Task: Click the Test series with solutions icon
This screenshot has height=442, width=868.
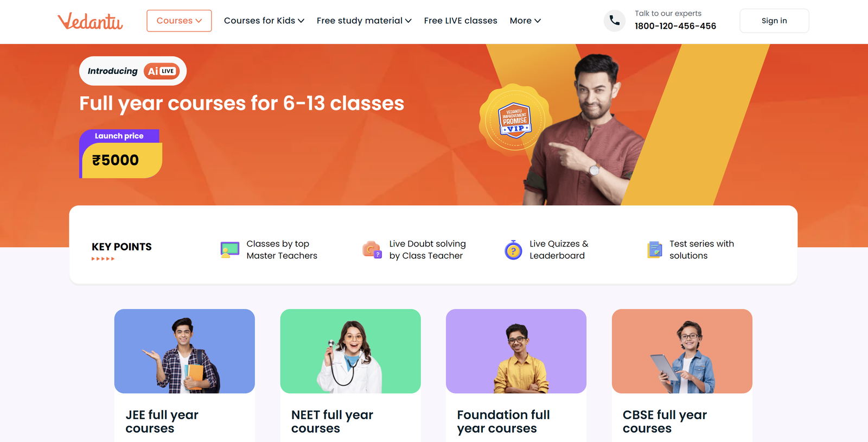Action: [655, 250]
